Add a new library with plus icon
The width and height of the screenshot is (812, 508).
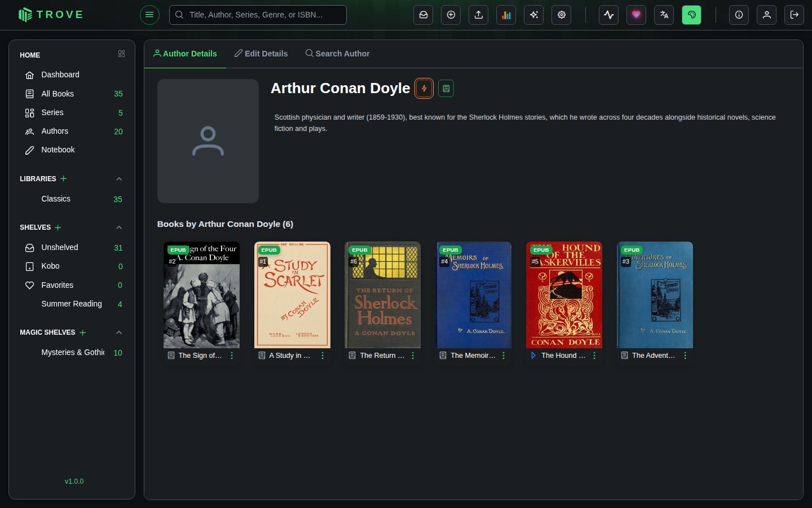pos(64,178)
